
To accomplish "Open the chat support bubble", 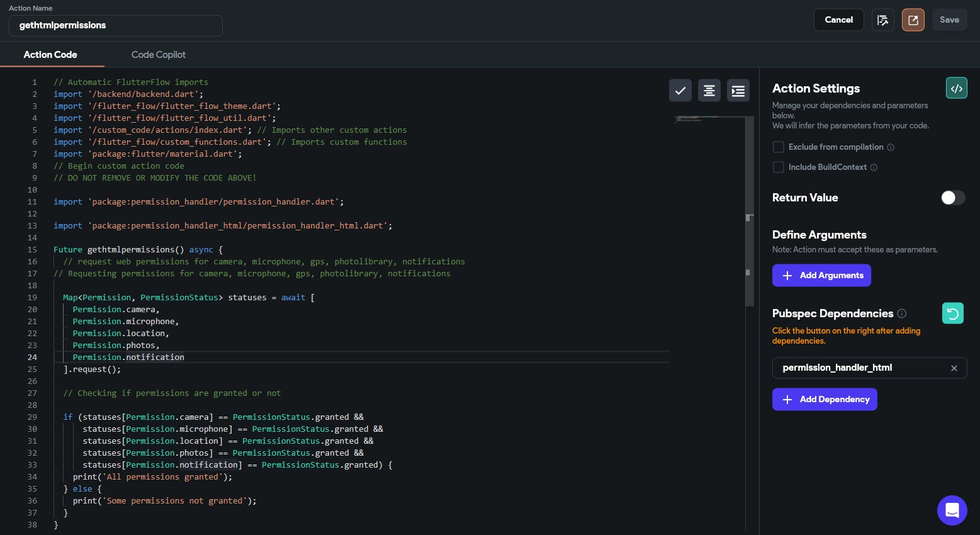I will point(952,510).
